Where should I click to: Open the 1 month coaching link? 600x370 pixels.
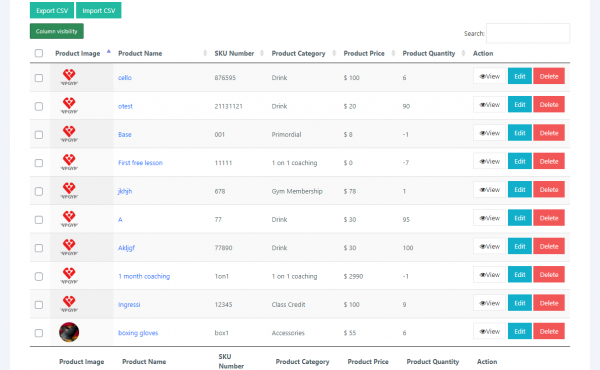144,276
